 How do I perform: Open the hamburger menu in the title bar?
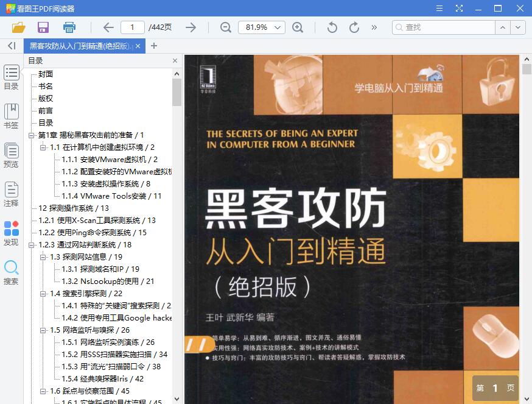click(439, 9)
